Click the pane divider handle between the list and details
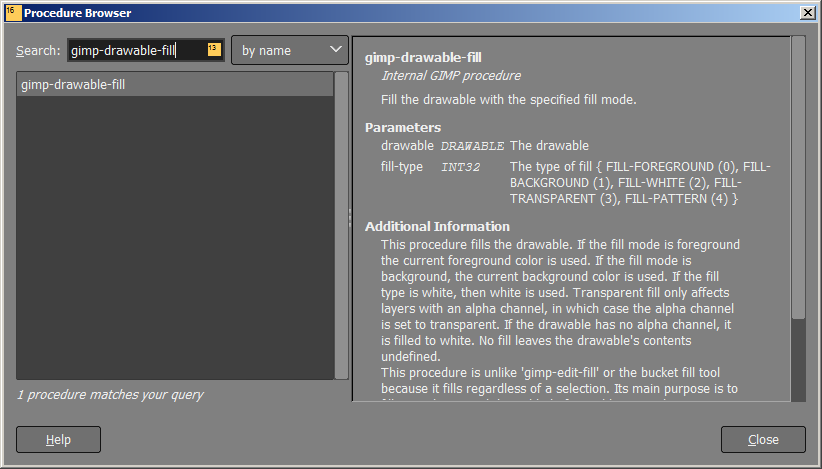Screen dimensions: 822x469 point(350,218)
